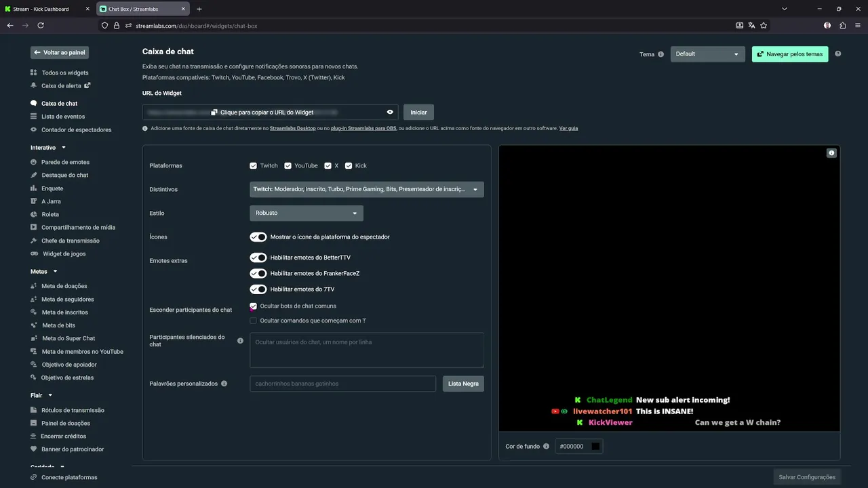Toggle 7TV emotes switch
The width and height of the screenshot is (868, 488).
pos(258,289)
